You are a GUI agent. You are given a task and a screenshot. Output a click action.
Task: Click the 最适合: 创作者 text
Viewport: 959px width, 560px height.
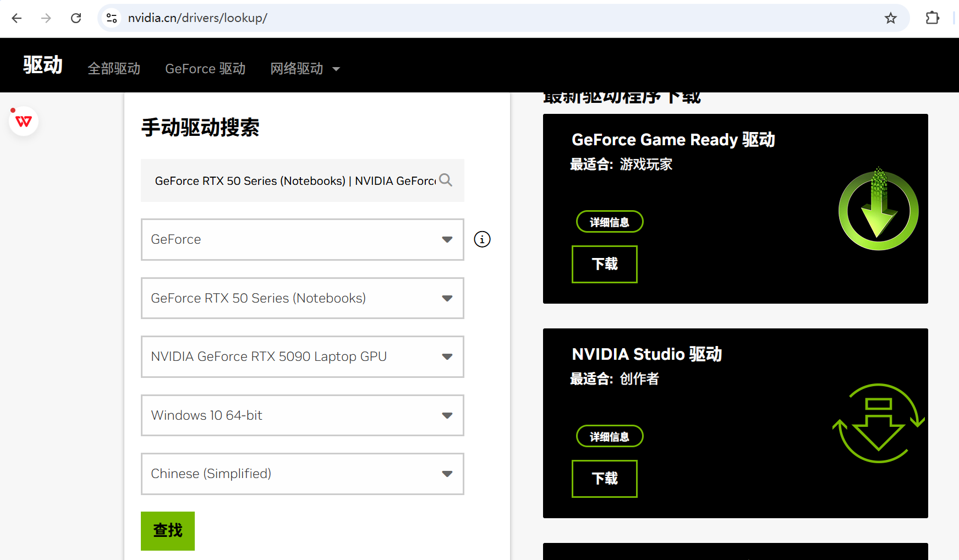(x=615, y=379)
